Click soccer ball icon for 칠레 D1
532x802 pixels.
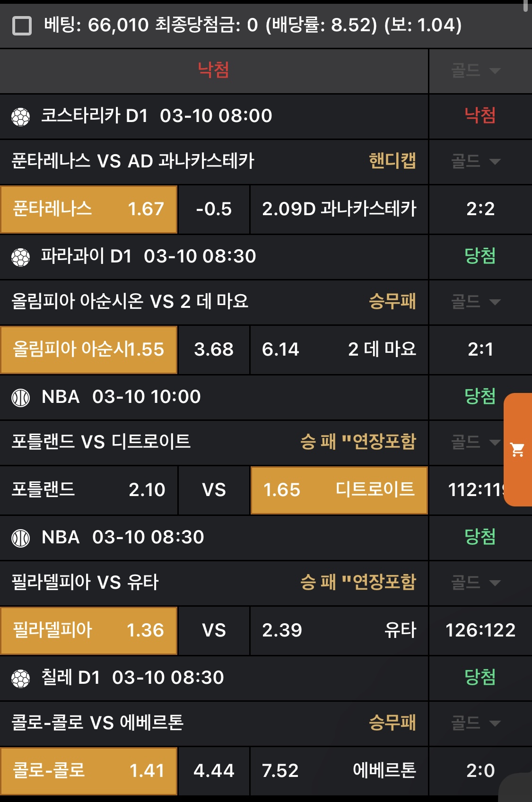[21, 679]
